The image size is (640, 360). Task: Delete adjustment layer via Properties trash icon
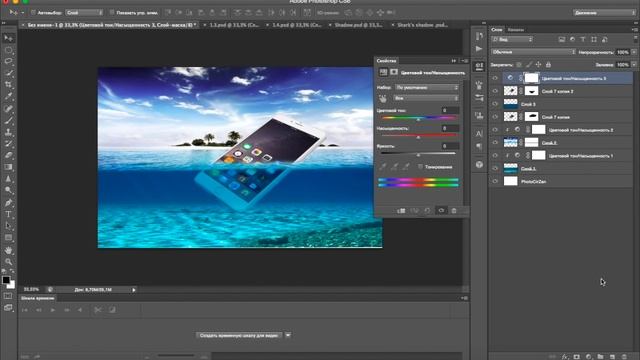point(454,211)
